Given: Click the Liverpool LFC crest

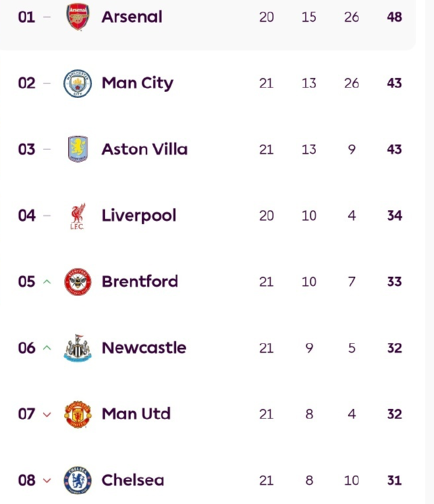Looking at the screenshot, I should click(78, 216).
